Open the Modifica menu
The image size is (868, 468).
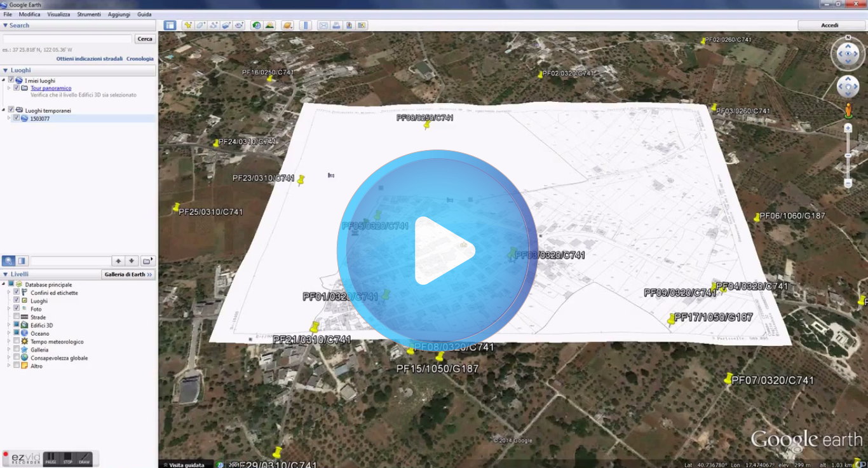[x=29, y=14]
